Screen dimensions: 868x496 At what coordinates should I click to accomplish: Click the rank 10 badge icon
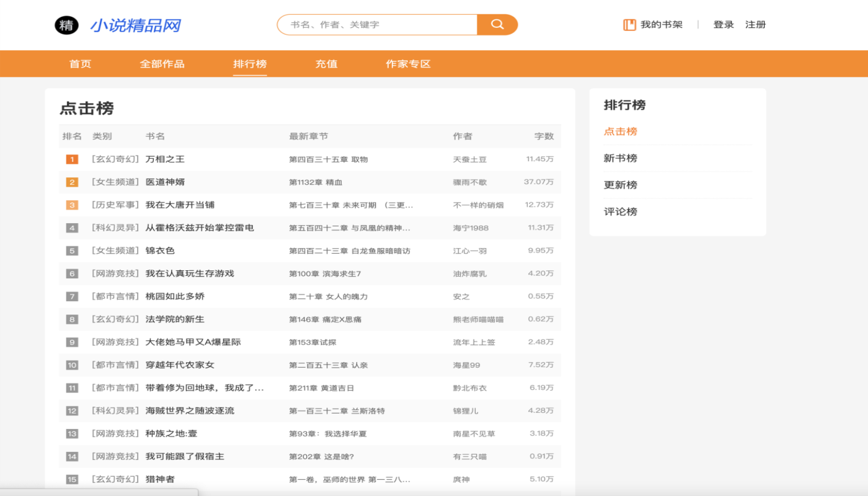click(x=72, y=365)
